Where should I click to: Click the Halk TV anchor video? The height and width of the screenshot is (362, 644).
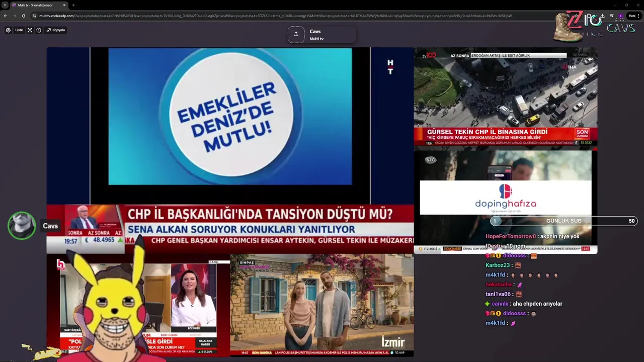coord(138,305)
